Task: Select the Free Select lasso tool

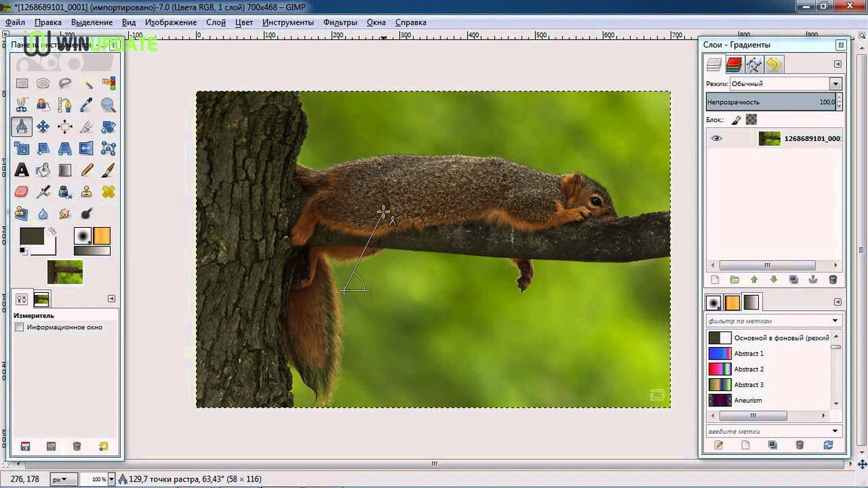Action: point(65,84)
